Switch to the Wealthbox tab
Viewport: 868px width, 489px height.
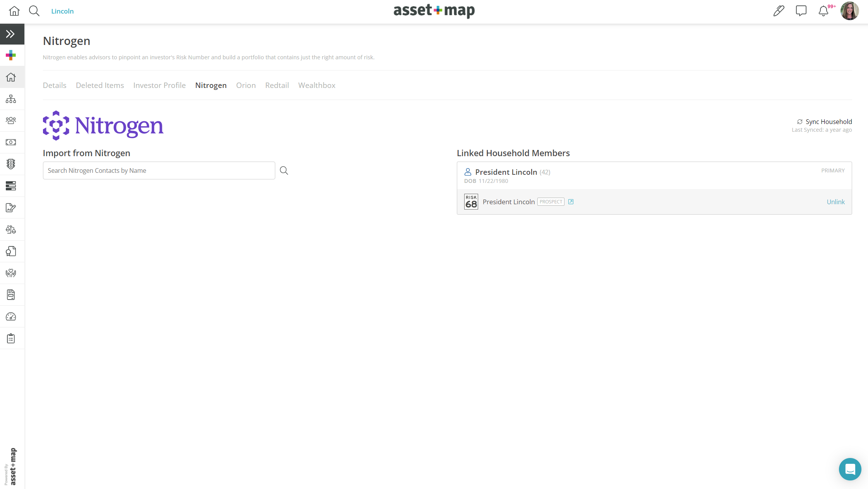click(x=316, y=85)
